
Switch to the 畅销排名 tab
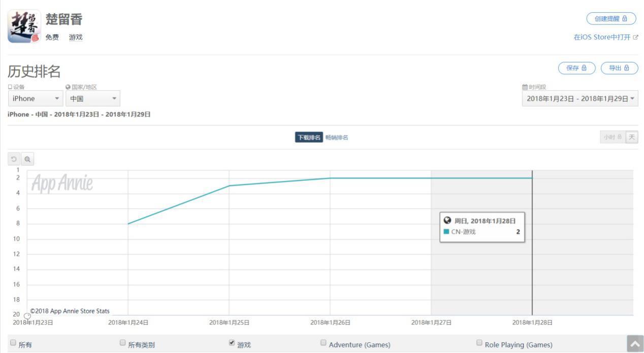(x=337, y=138)
